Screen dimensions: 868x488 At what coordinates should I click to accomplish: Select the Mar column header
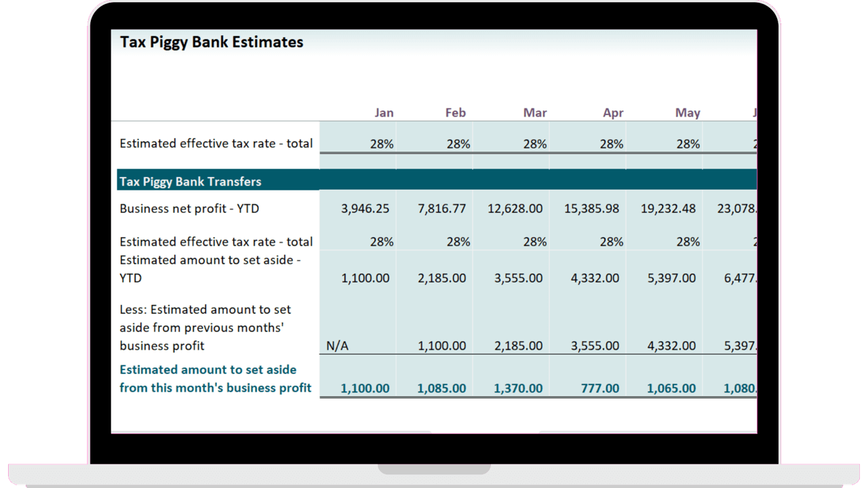[x=535, y=113]
